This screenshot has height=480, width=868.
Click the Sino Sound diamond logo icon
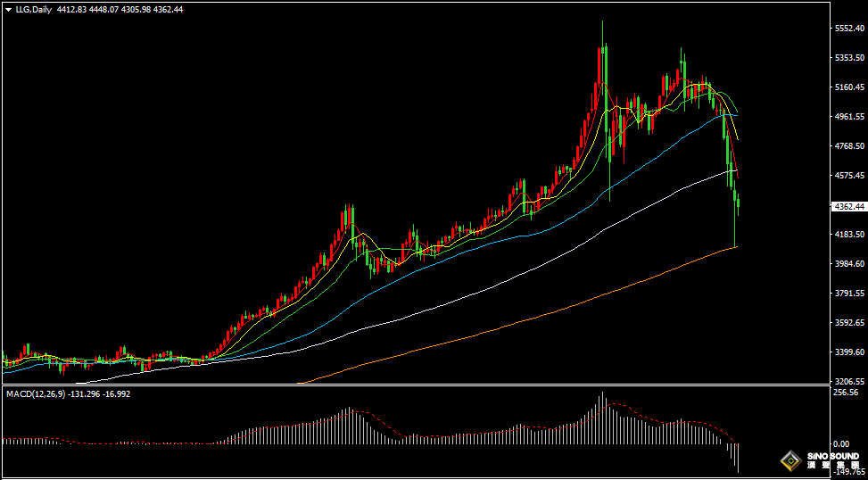[789, 461]
